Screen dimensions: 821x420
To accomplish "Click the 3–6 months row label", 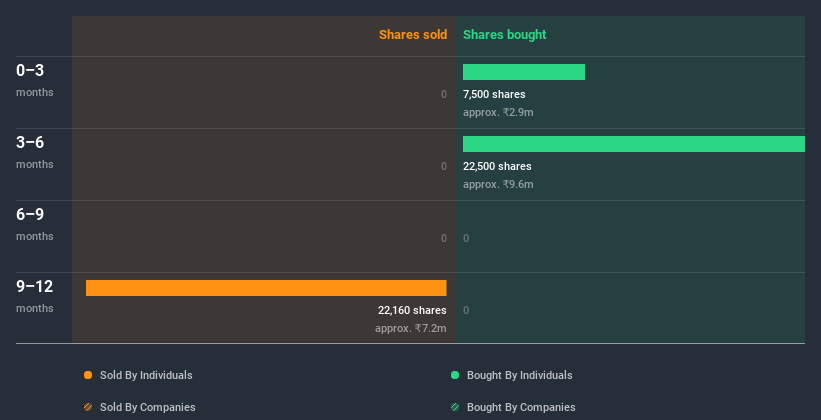I will 35,152.
